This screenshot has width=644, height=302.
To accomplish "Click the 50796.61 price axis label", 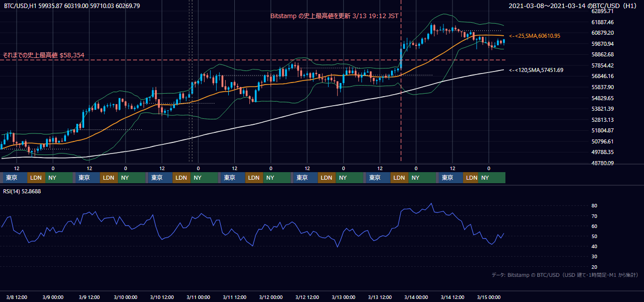I will click(x=602, y=141).
